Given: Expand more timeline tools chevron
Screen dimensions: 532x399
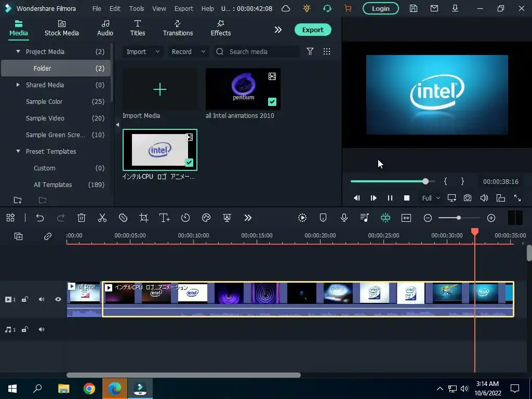Looking at the screenshot, I should tap(248, 218).
